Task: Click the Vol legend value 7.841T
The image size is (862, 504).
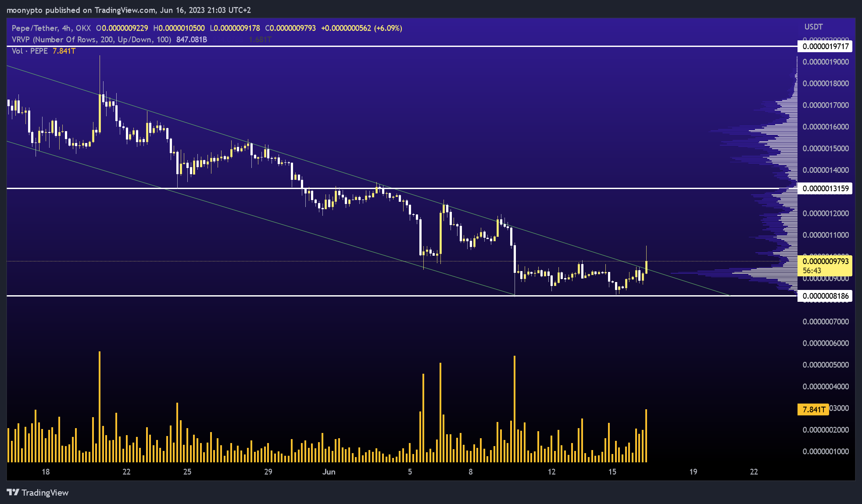Action: pyautogui.click(x=64, y=51)
